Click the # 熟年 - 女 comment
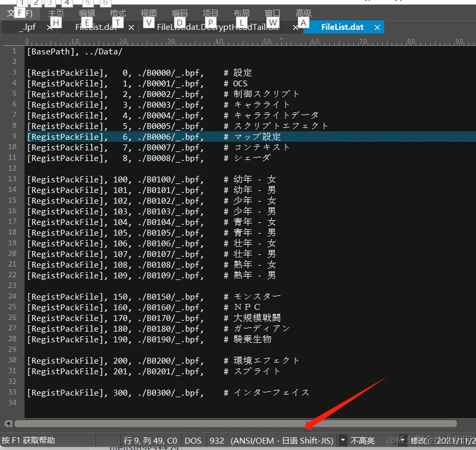 coord(250,265)
